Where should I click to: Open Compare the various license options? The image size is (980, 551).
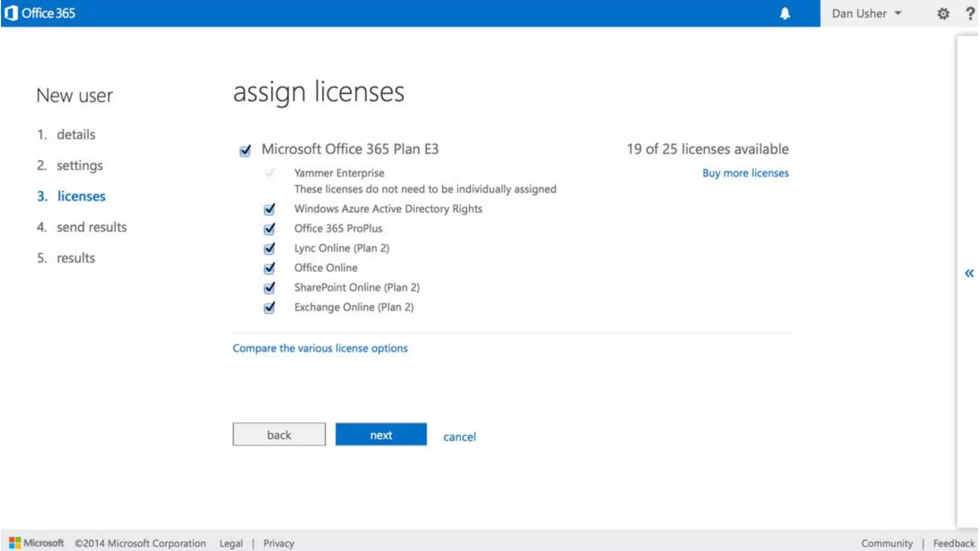320,348
